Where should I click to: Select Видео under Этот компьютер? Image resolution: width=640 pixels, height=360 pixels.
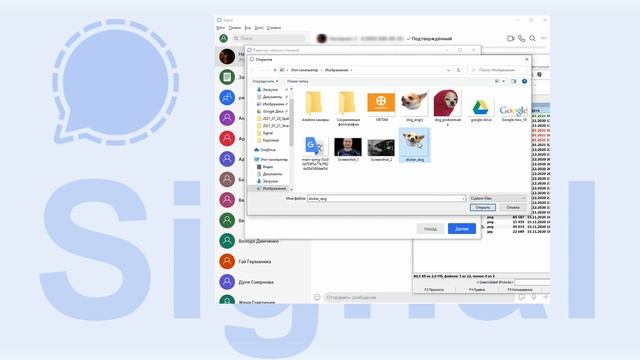point(264,167)
